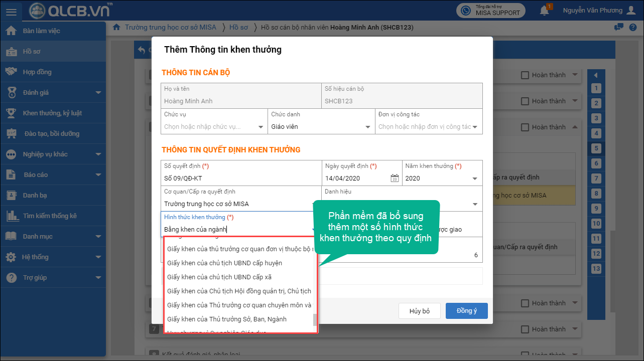The height and width of the screenshot is (361, 644).
Task: Click the Đồng ý button
Action: pos(466,311)
